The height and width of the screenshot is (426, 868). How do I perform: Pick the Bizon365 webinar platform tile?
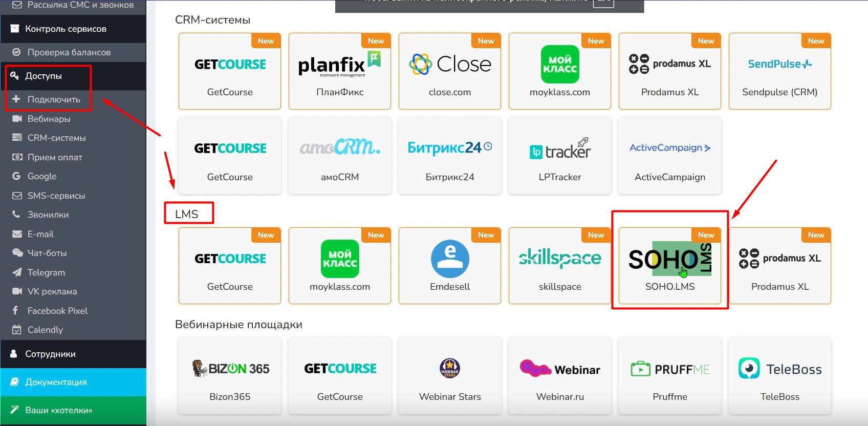click(230, 376)
